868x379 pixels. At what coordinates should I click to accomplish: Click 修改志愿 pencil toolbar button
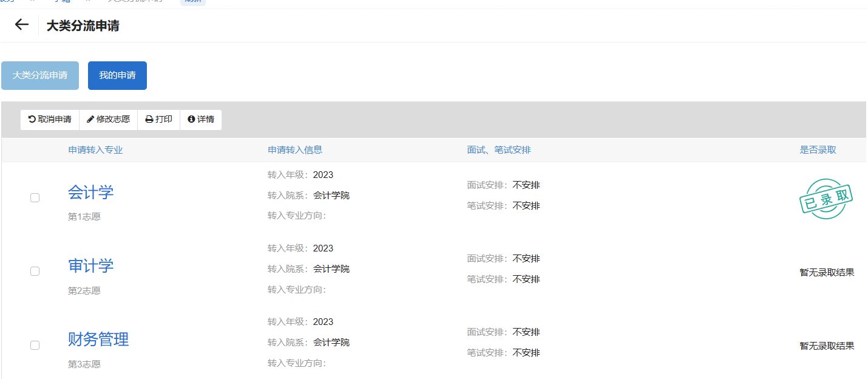(x=108, y=120)
